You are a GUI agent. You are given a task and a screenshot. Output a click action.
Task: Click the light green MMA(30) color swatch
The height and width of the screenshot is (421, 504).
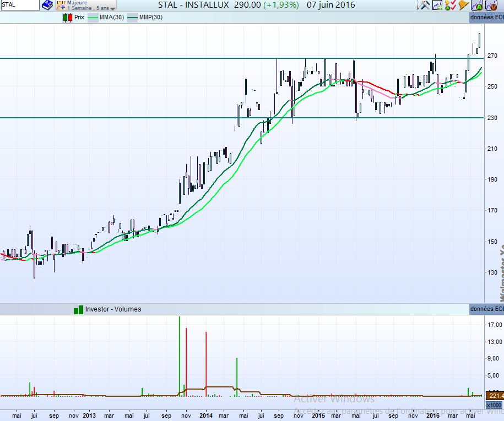point(93,18)
